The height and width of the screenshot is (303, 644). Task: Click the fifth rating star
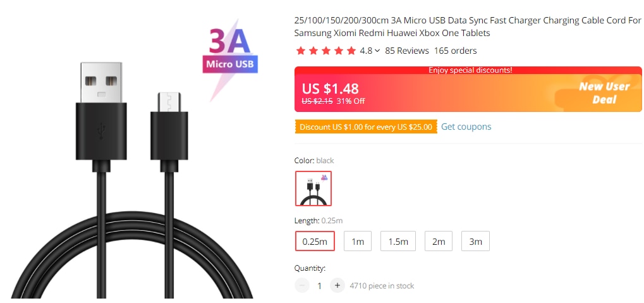(351, 51)
